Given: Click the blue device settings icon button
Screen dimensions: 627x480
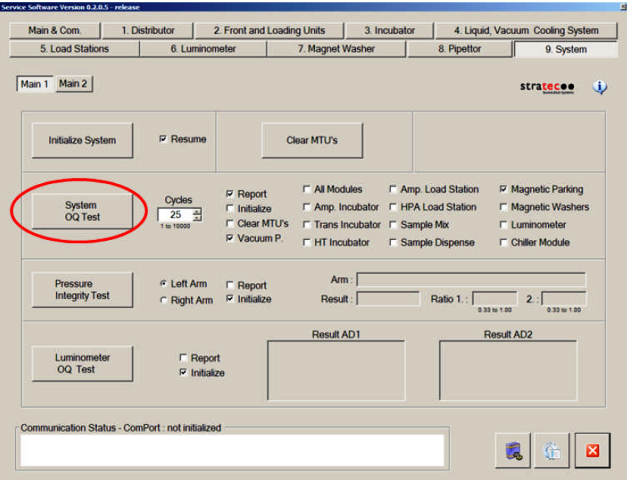Looking at the screenshot, I should (x=512, y=451).
